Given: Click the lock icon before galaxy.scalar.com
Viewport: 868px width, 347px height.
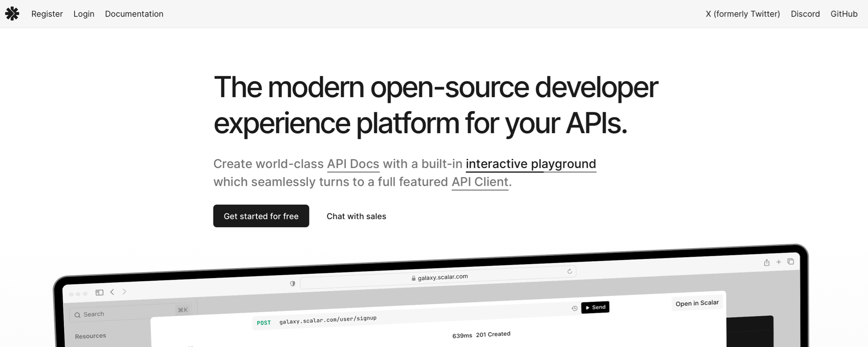Looking at the screenshot, I should [414, 278].
